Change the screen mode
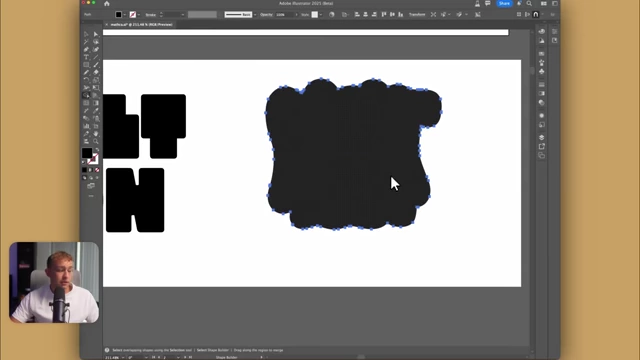 coord(91,186)
